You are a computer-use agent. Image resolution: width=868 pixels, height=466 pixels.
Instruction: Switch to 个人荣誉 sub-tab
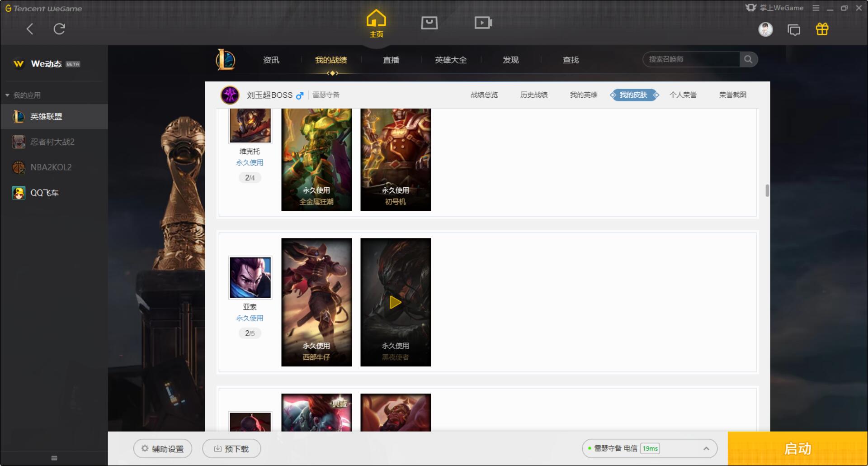tap(683, 95)
